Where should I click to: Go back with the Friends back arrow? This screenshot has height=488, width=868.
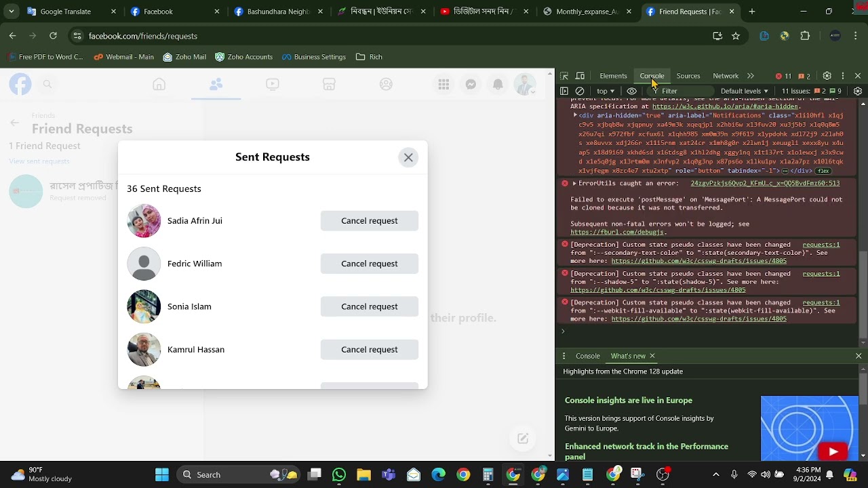[x=14, y=123]
